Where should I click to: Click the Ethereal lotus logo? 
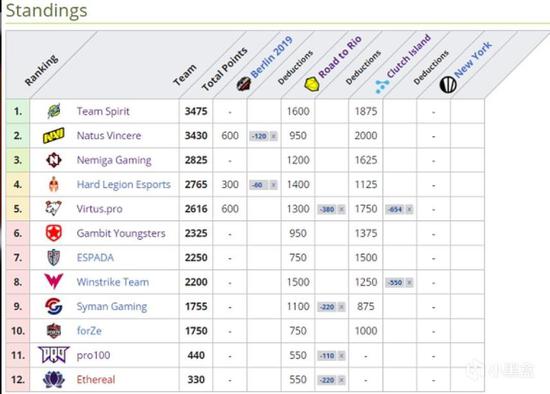point(54,379)
